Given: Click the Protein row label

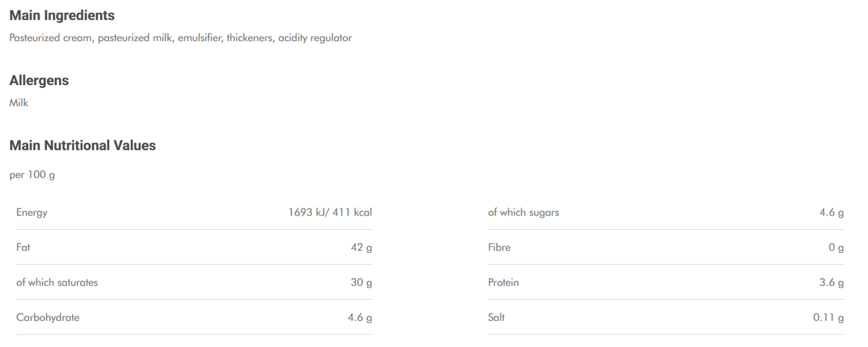Looking at the screenshot, I should click(x=503, y=283).
